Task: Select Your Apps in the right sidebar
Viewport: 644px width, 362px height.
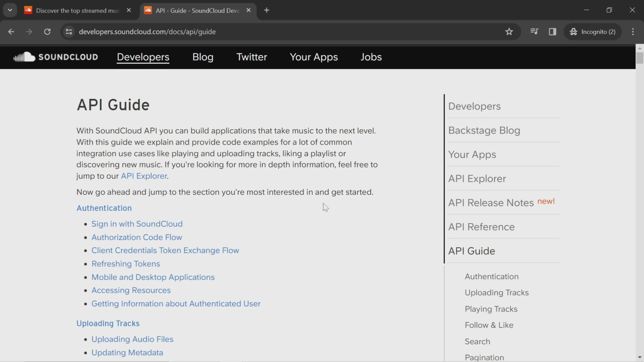Action: click(472, 154)
